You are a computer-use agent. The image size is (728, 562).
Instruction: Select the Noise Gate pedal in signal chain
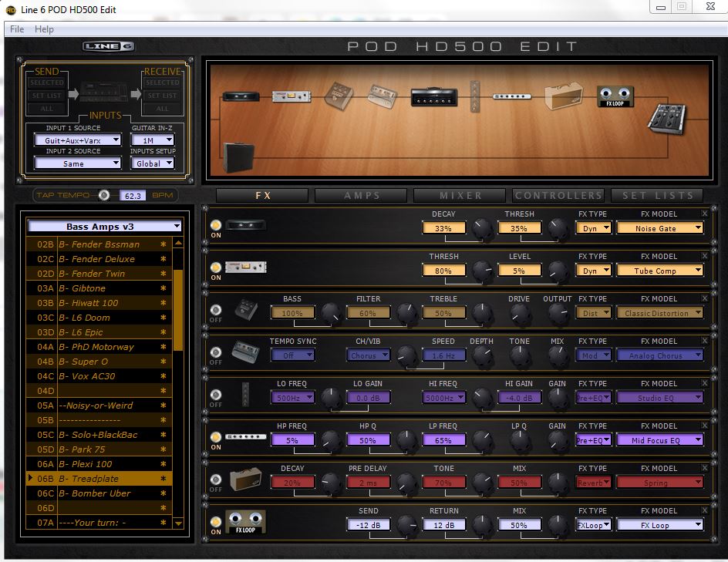[241, 96]
